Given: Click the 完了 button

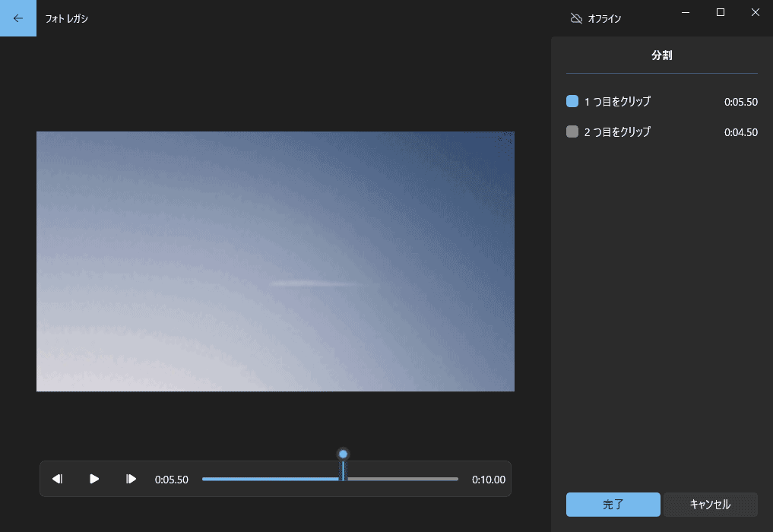Looking at the screenshot, I should point(613,505).
